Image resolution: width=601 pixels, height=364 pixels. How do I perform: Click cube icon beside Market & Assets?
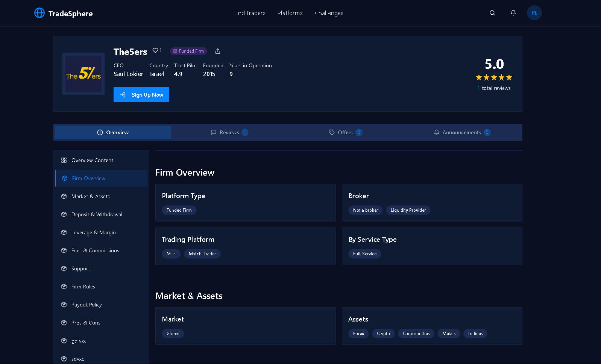click(x=64, y=196)
